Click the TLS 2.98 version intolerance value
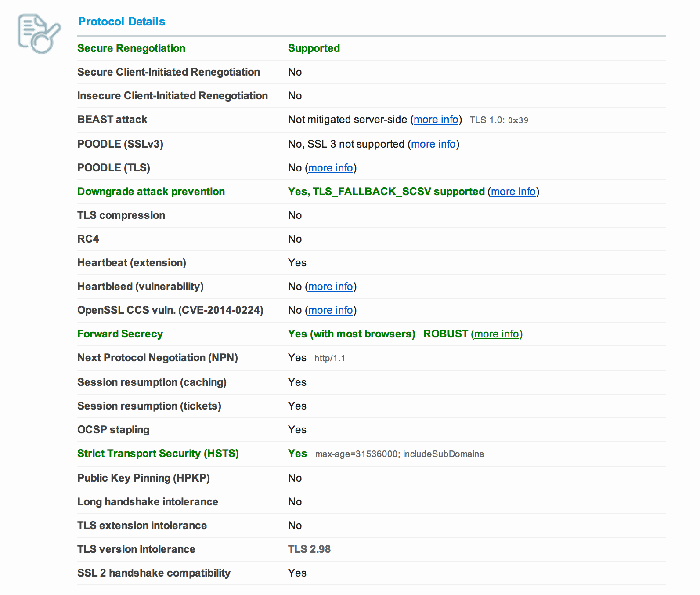Viewport: 700px width, 595px height. pos(309,549)
